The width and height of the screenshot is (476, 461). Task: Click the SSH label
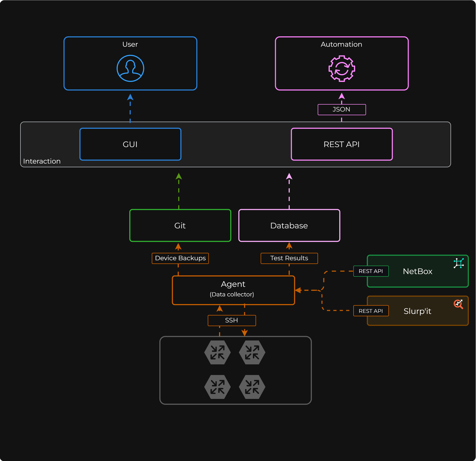point(231,320)
